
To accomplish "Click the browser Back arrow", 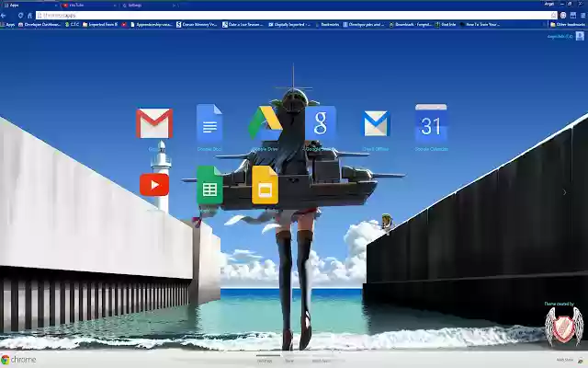I will [4, 16].
